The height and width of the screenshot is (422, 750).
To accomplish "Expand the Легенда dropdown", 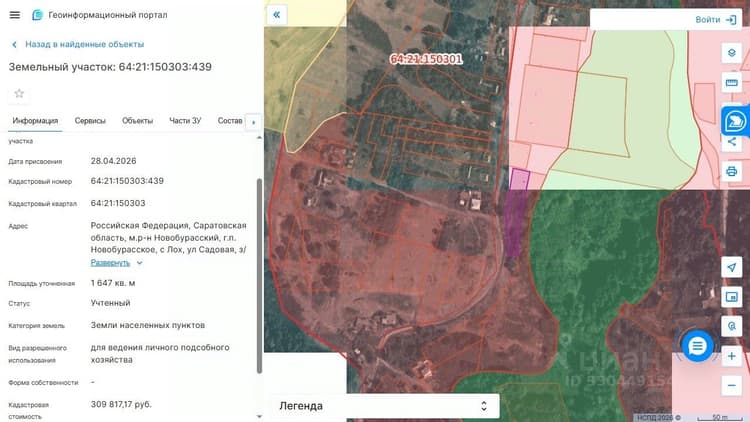I will (382, 406).
